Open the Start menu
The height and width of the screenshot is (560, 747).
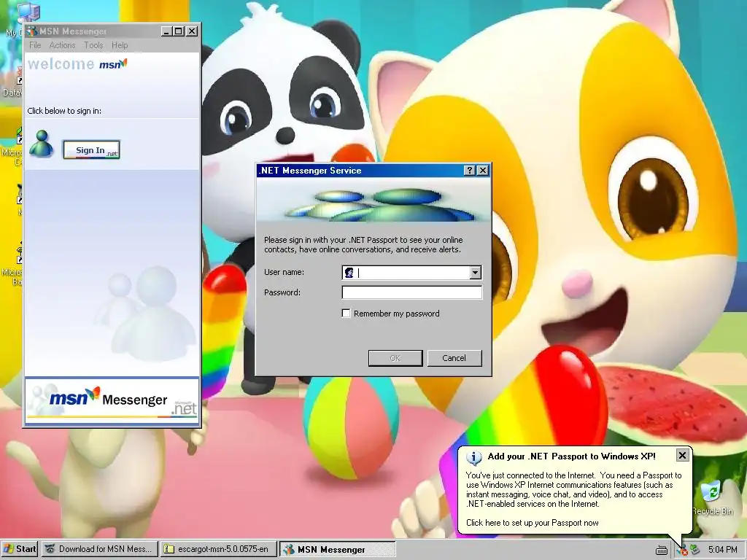[x=20, y=549]
